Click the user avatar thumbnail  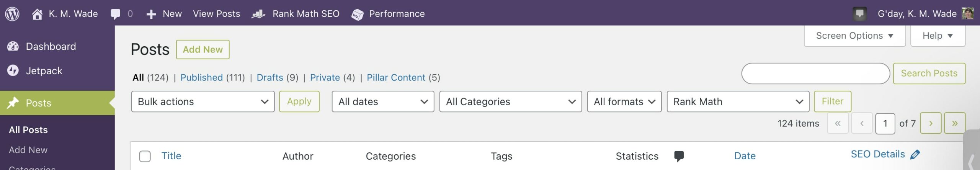968,14
